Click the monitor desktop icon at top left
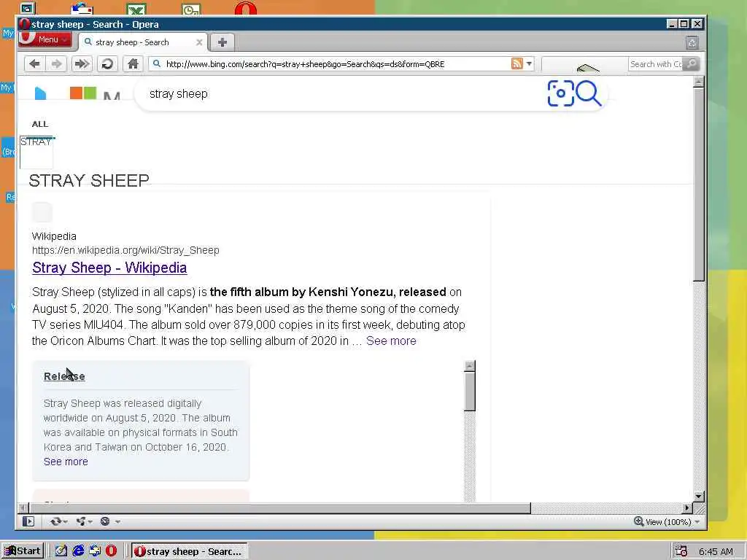This screenshot has height=560, width=747. pos(27,8)
